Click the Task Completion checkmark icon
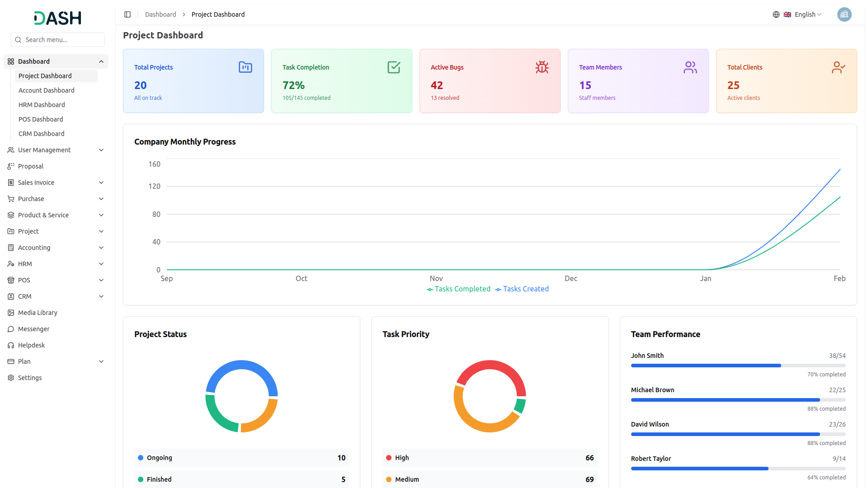 [x=393, y=67]
